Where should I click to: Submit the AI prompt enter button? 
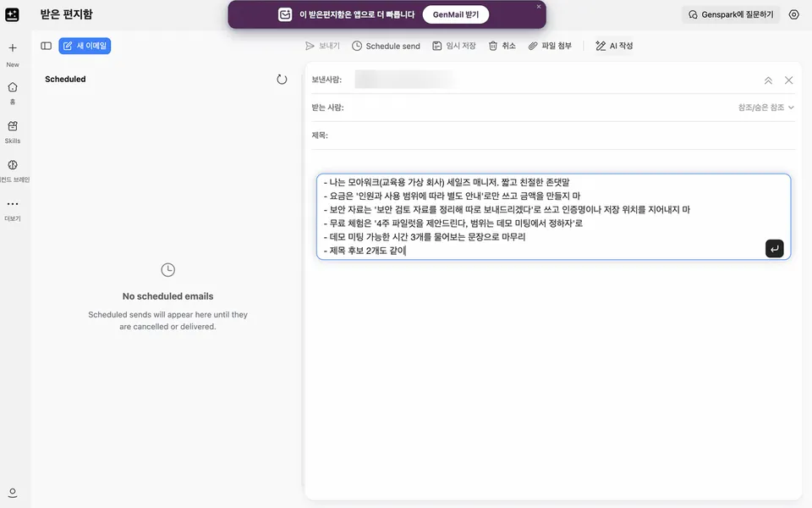click(x=774, y=249)
